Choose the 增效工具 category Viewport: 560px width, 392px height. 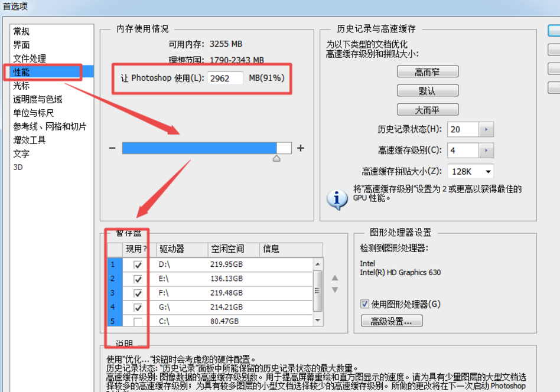(x=30, y=140)
